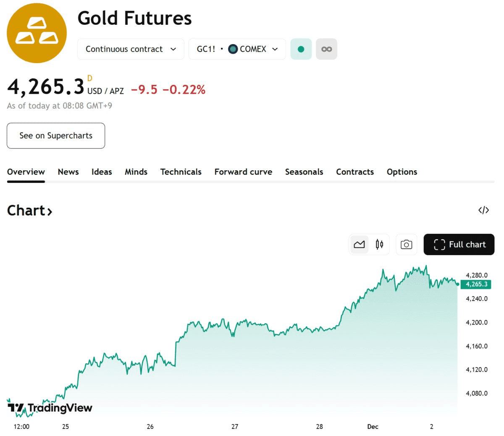
Task: Select the Seasonals tab
Action: (304, 172)
